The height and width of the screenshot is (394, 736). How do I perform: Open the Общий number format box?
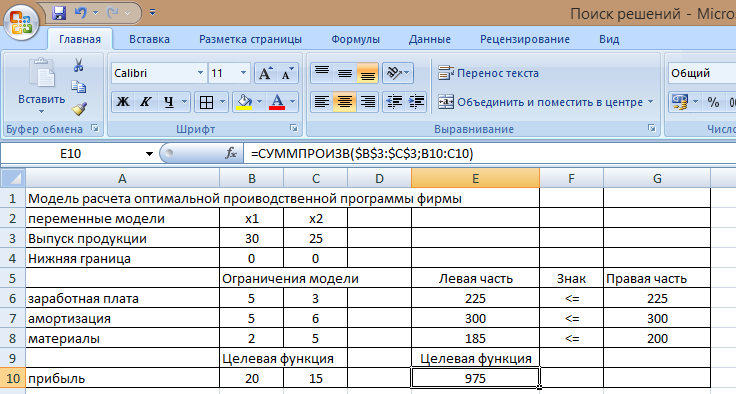(x=702, y=73)
